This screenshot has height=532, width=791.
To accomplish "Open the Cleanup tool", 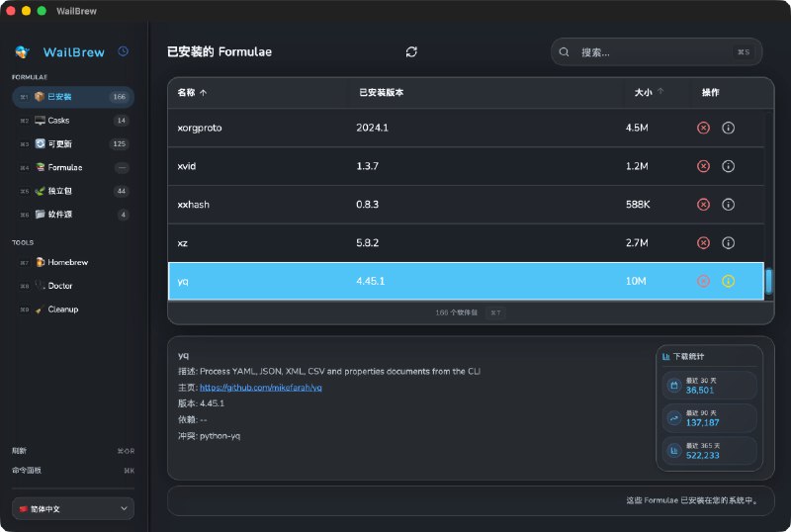I will 73,310.
